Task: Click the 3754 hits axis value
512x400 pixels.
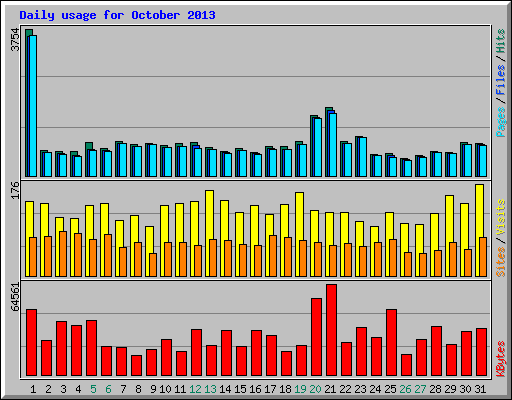Action: (15, 40)
